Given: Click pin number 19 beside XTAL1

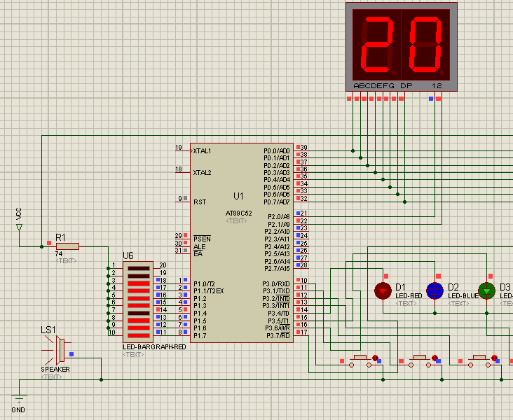Looking at the screenshot, I should tap(179, 148).
